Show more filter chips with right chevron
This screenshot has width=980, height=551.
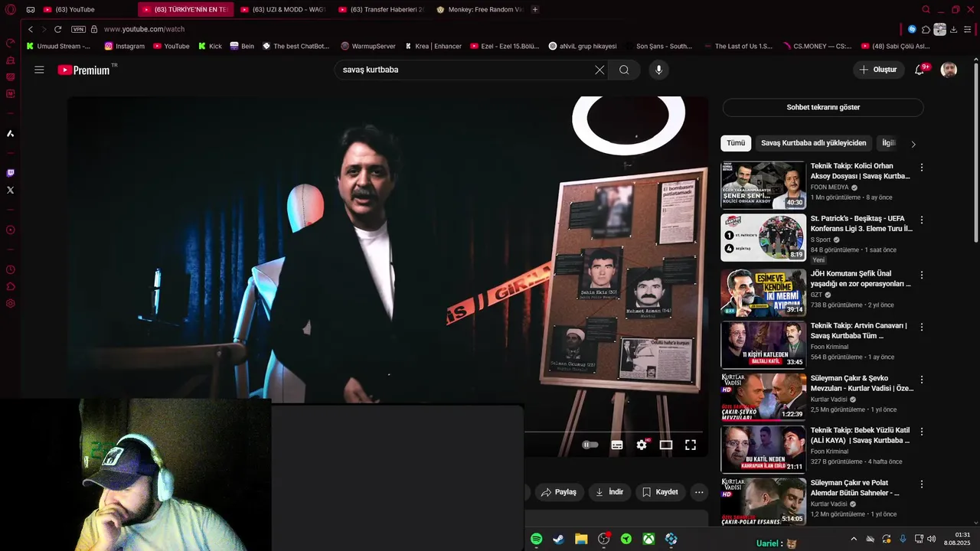913,144
